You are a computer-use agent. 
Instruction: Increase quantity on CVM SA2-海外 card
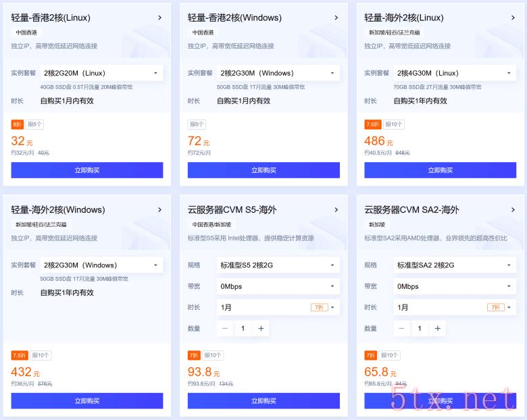coord(437,328)
